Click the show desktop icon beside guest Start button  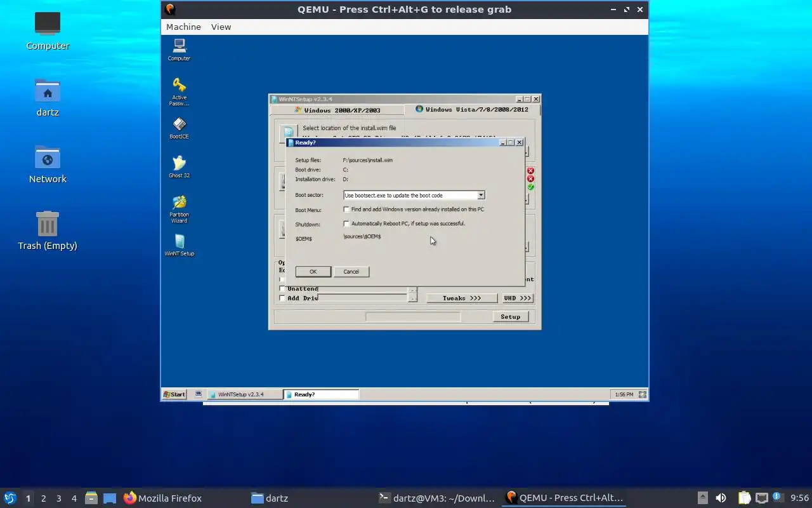pyautogui.click(x=199, y=394)
